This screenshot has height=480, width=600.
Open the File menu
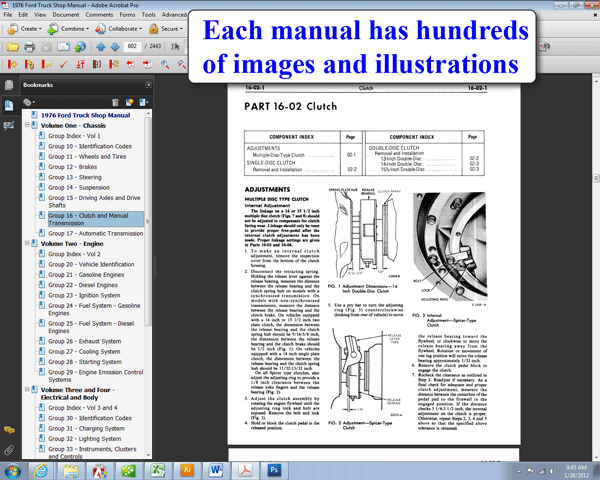(x=8, y=15)
